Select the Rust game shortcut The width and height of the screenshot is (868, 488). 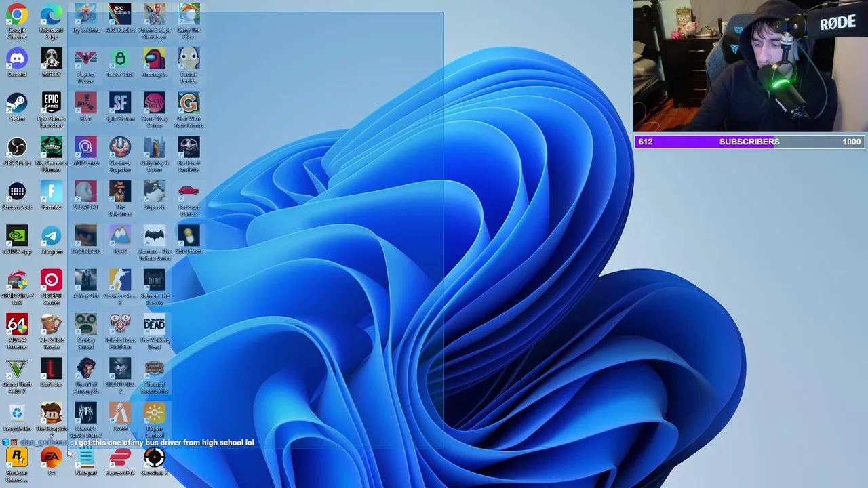(x=85, y=106)
